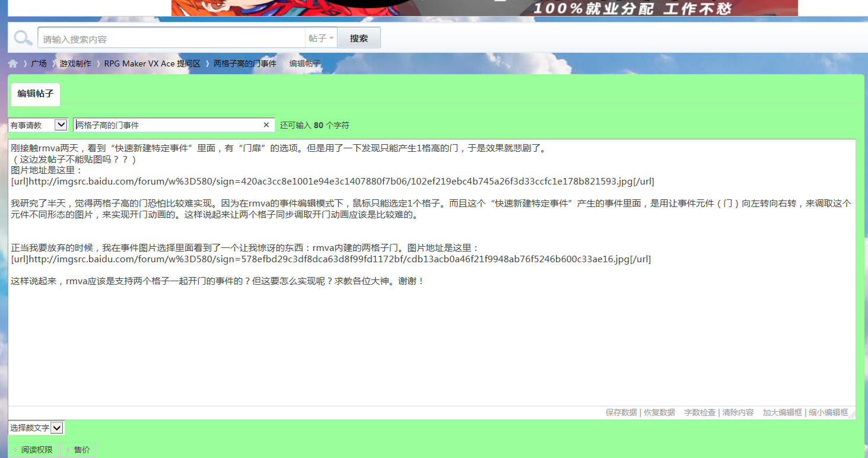Open 广场 breadcrumb link
The height and width of the screenshot is (458, 868).
39,63
